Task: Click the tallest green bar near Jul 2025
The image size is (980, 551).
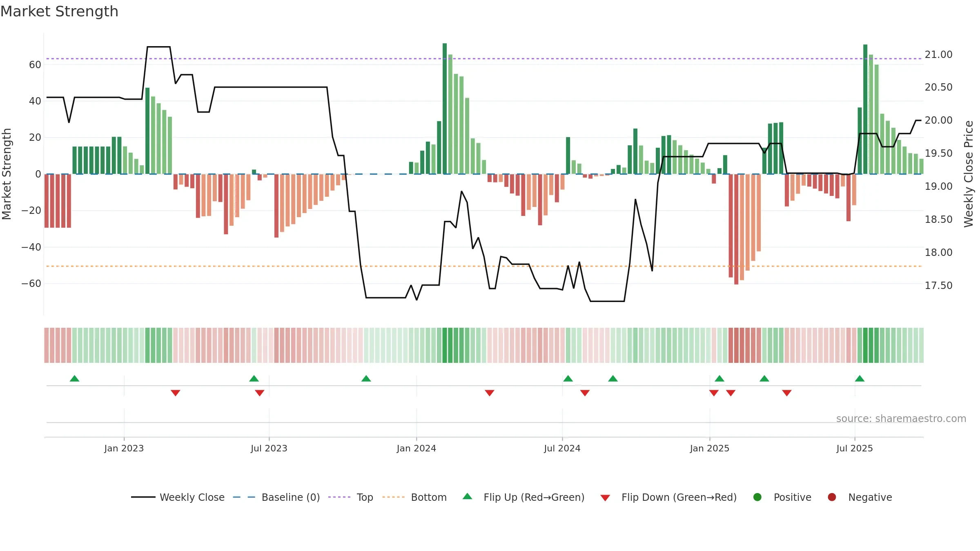Action: coord(865,109)
